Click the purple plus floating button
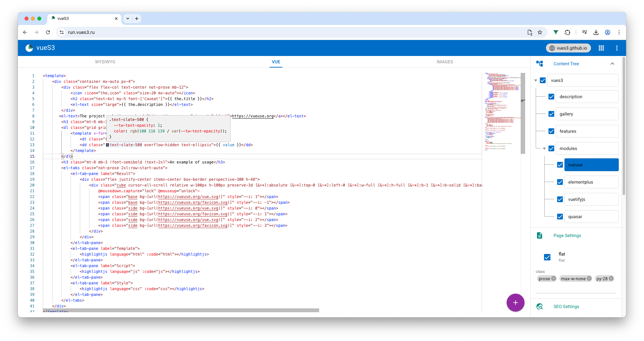 515,303
